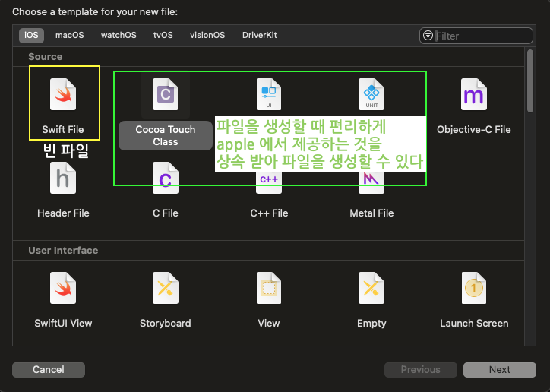550x392 pixels.
Task: Click the Cocoa Touch Class label
Action: pos(166,136)
